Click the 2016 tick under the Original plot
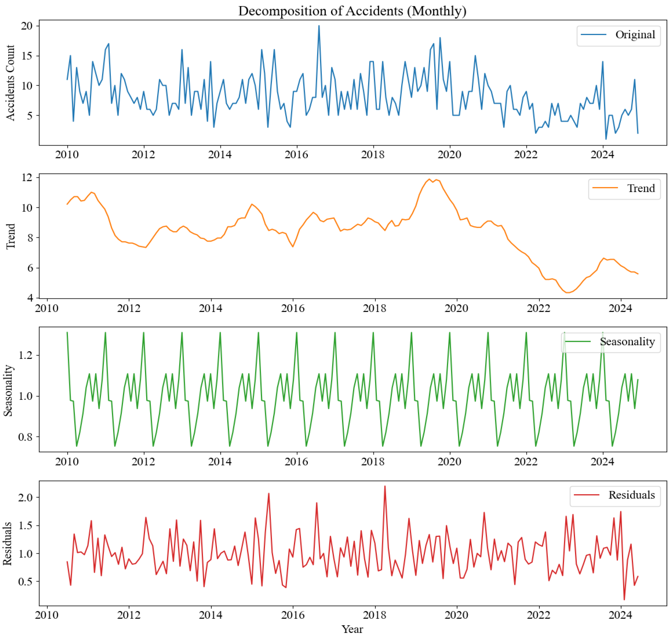The width and height of the screenshot is (672, 640). (x=296, y=155)
